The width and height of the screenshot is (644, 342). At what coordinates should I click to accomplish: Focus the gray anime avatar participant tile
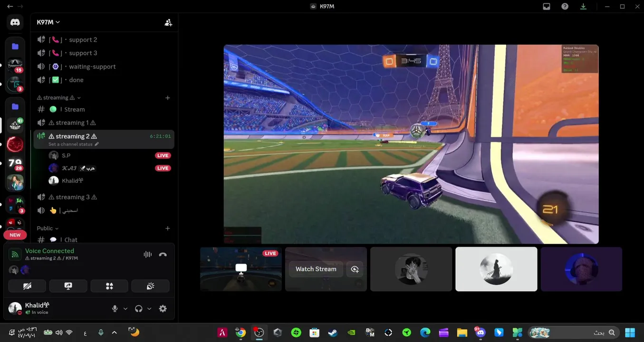point(411,269)
